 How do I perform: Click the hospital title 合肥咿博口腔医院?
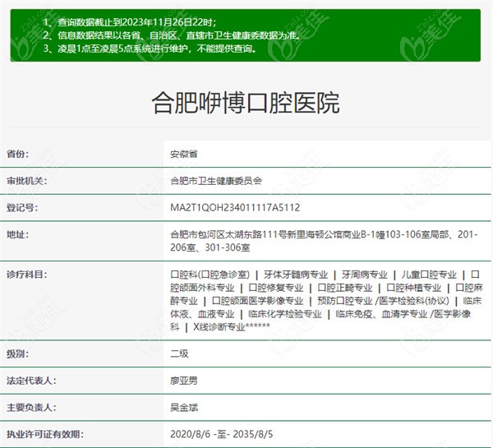click(246, 103)
